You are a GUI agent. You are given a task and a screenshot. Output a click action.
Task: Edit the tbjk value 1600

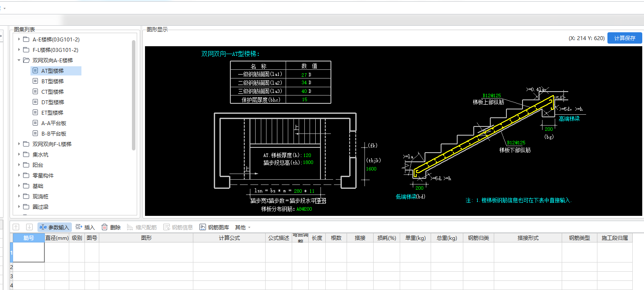click(x=371, y=169)
